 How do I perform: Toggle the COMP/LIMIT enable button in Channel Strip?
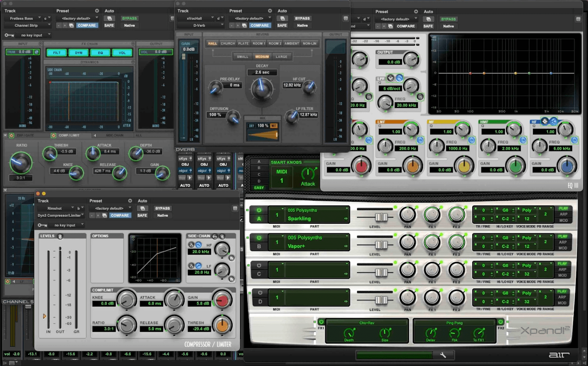54,136
